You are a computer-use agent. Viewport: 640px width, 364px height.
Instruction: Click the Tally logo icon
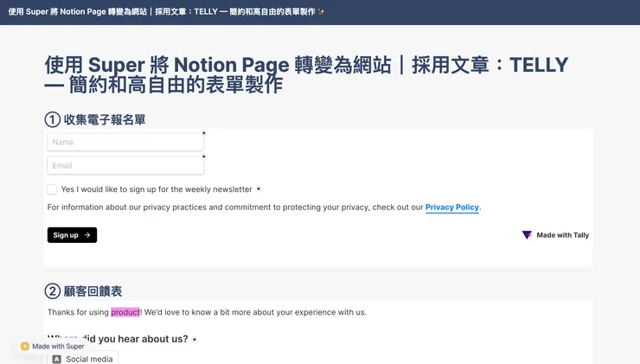coord(527,235)
